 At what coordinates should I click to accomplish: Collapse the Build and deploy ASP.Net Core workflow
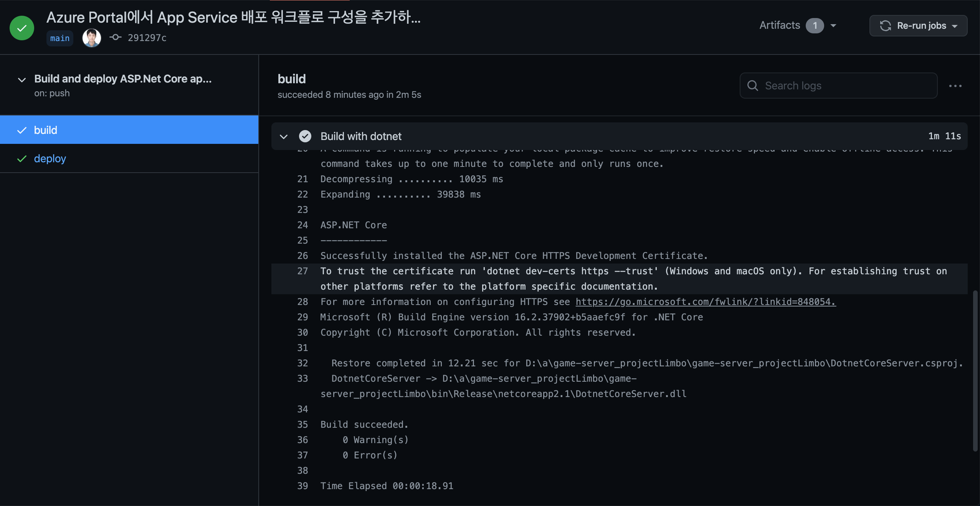(x=22, y=80)
